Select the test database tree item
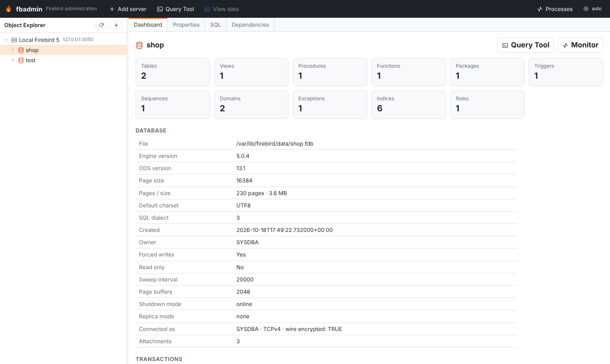Screen dimensions: 610x364 point(64,60)
